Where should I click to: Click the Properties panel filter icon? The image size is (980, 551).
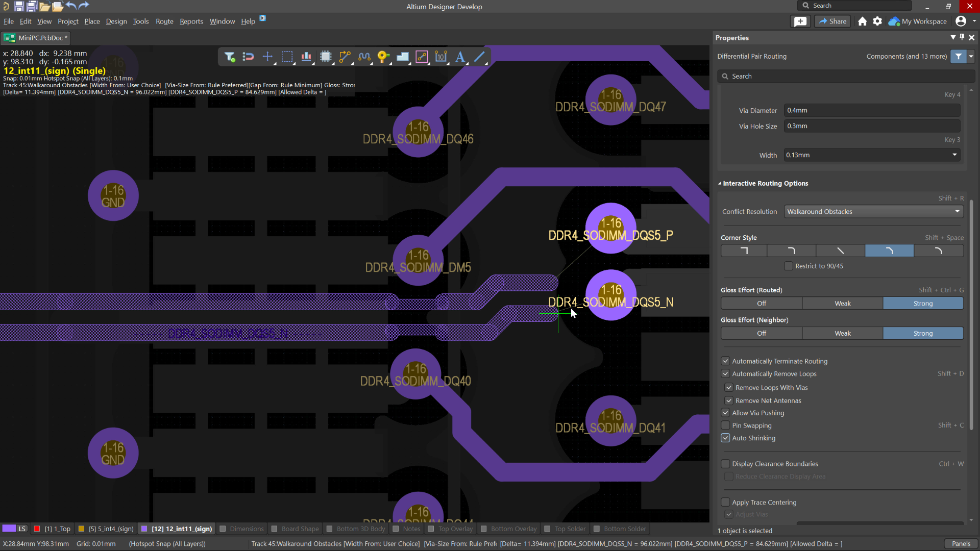pos(959,57)
